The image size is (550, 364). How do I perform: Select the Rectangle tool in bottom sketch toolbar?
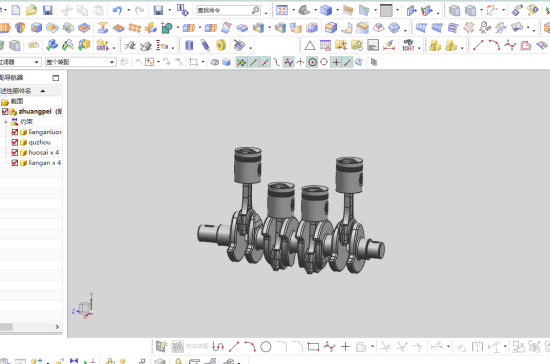click(313, 347)
